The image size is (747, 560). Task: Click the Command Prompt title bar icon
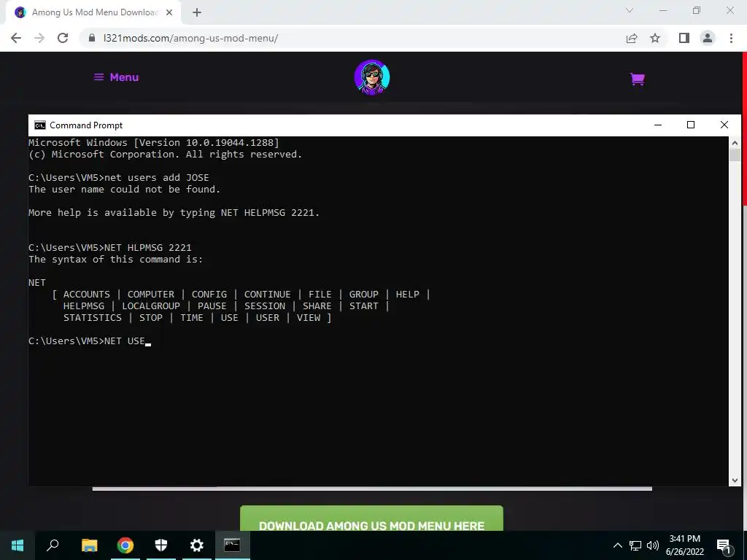click(x=40, y=125)
